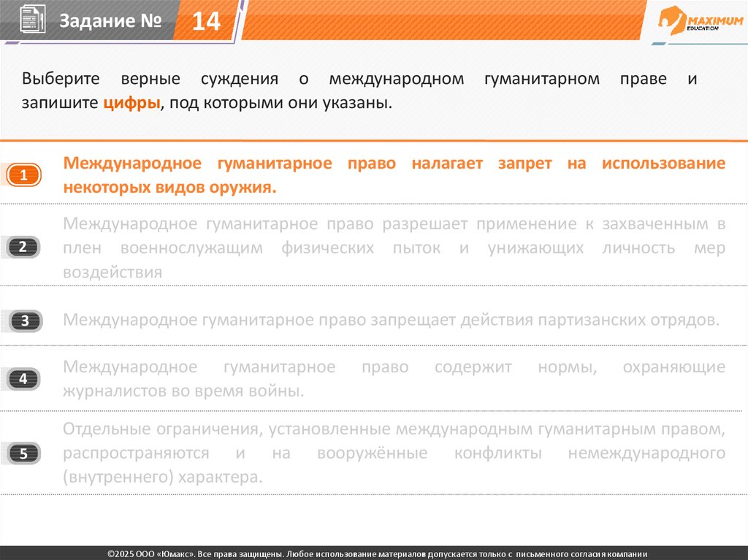The height and width of the screenshot is (560, 748).
Task: Click statement about запрет на использование некоторых видов оружия
Action: (x=394, y=175)
